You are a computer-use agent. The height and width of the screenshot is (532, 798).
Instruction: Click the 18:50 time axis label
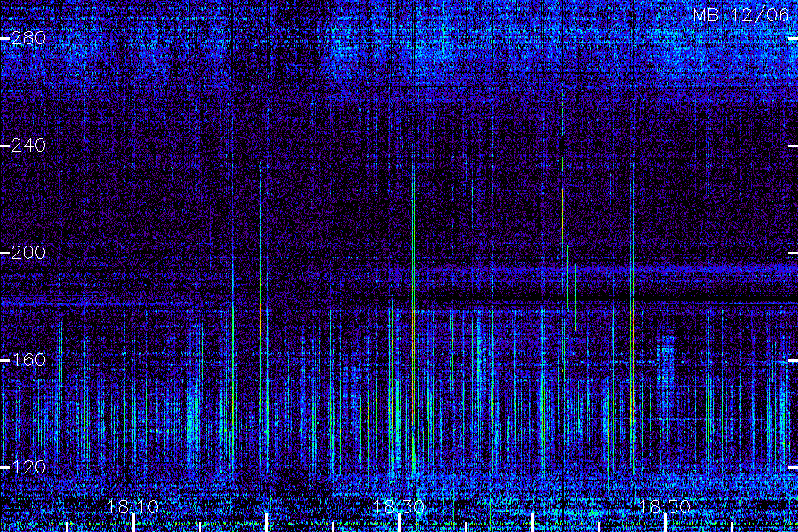click(x=665, y=506)
